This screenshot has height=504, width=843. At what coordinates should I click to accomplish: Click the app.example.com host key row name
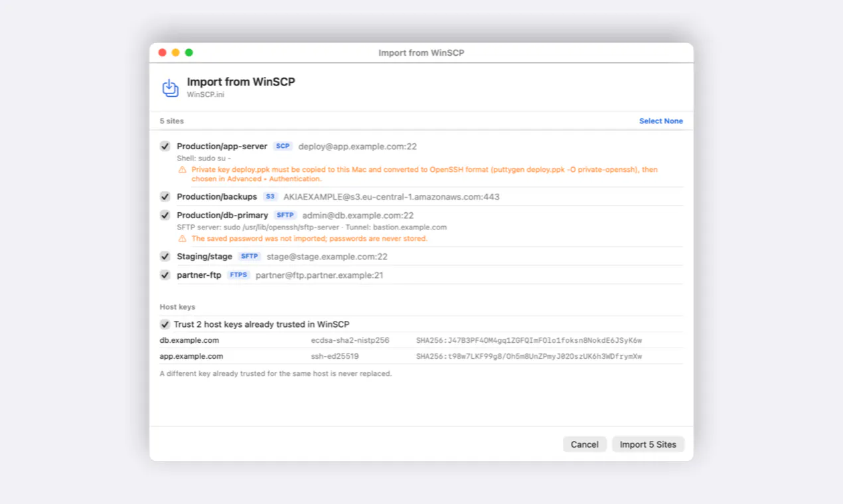click(191, 356)
